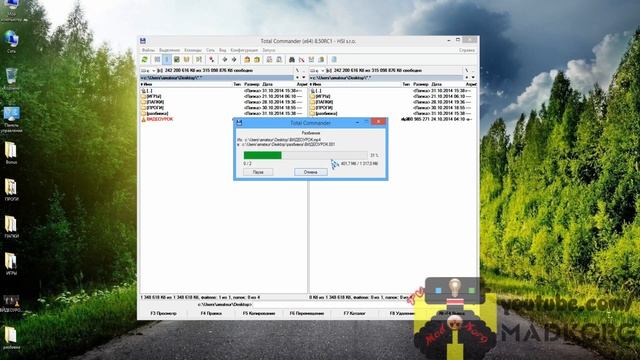Image resolution: width=640 pixels, height=360 pixels.
Task: Open Панель управления desktop icon
Action: coord(11,119)
